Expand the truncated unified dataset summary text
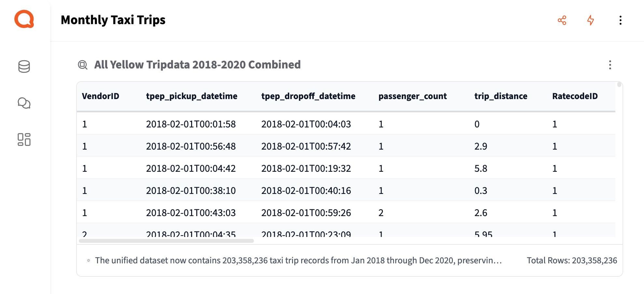The height and width of the screenshot is (294, 644). pos(298,260)
